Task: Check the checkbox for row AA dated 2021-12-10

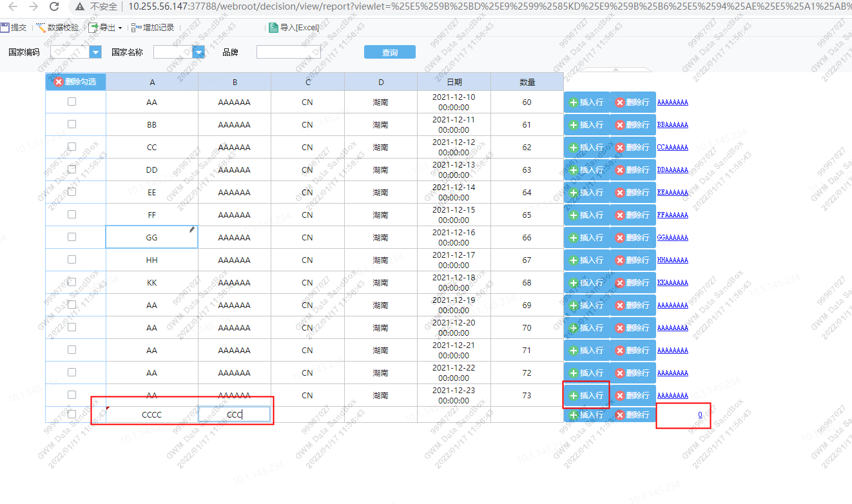Action: tap(72, 102)
